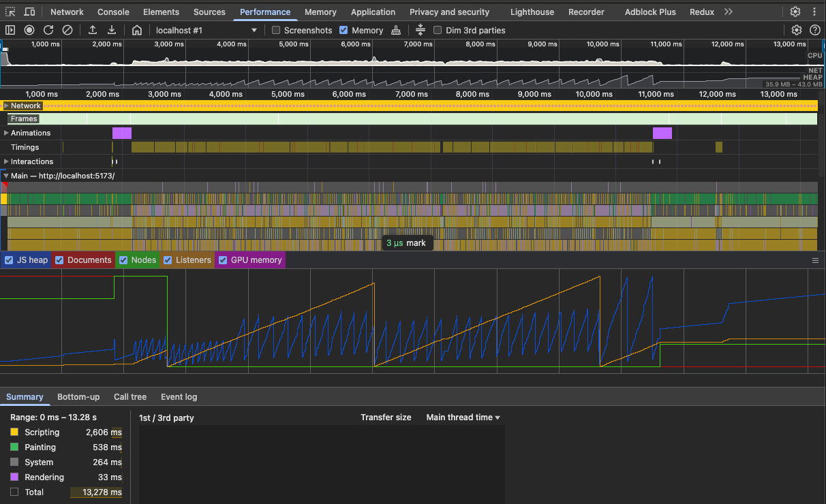Switch to the Memory panel
Viewport: 826px width, 504px height.
[320, 12]
